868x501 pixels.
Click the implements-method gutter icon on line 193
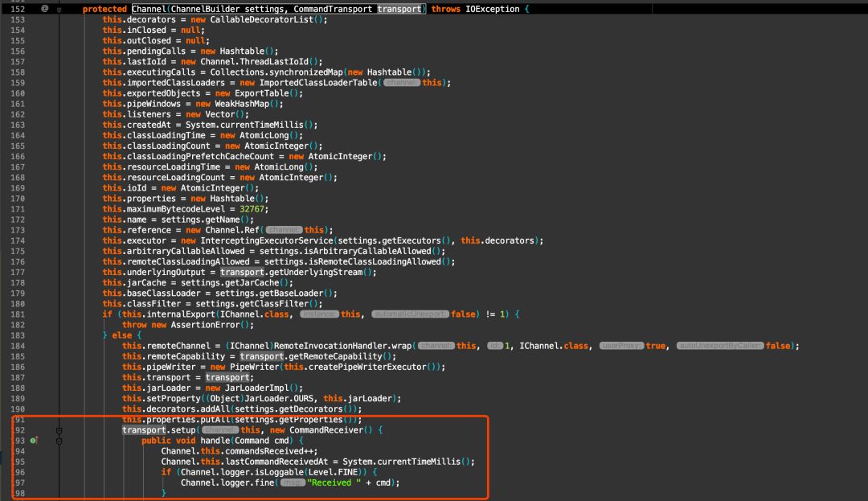tap(34, 441)
